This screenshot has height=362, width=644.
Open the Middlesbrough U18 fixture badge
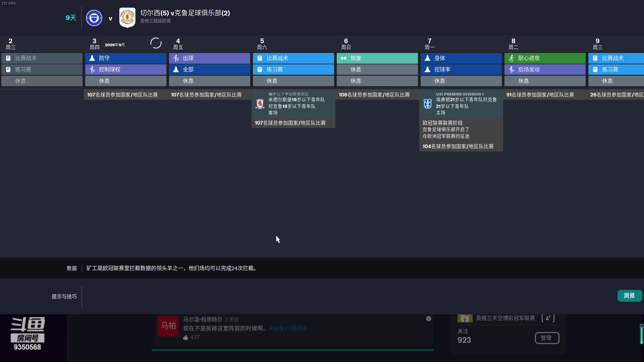point(260,104)
